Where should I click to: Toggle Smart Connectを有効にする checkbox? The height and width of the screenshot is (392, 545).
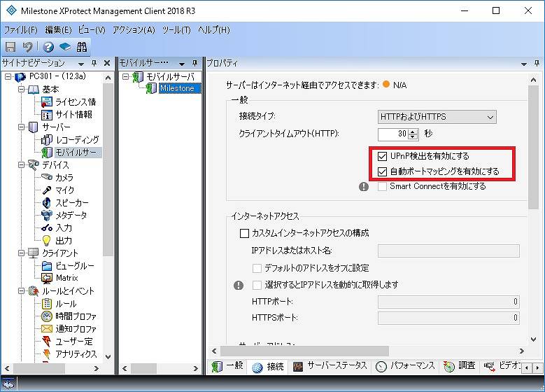point(382,186)
